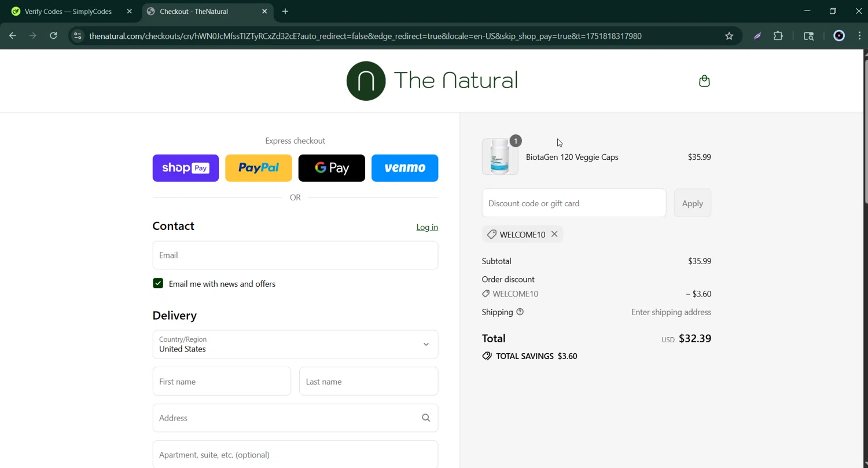This screenshot has width=868, height=468.
Task: Bookmark this page with the star icon
Action: [x=729, y=36]
